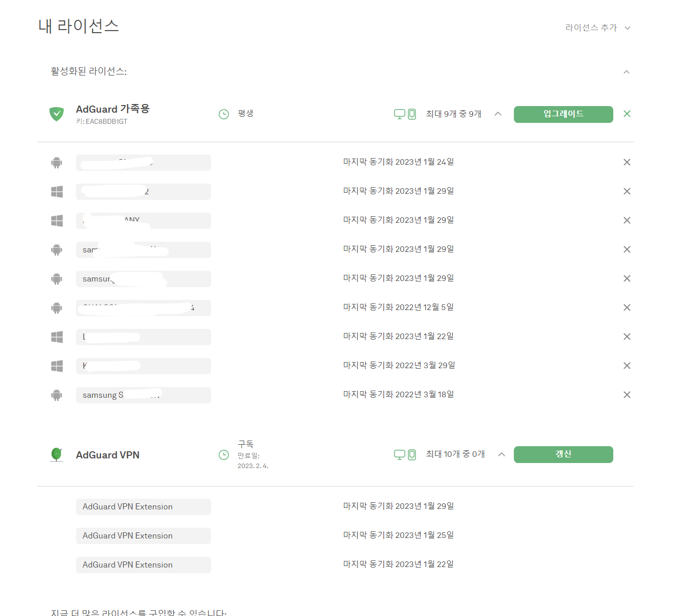Screen dimensions: 677x616
Task: Click the Android icon beside samsung S device
Action: pyautogui.click(x=57, y=395)
